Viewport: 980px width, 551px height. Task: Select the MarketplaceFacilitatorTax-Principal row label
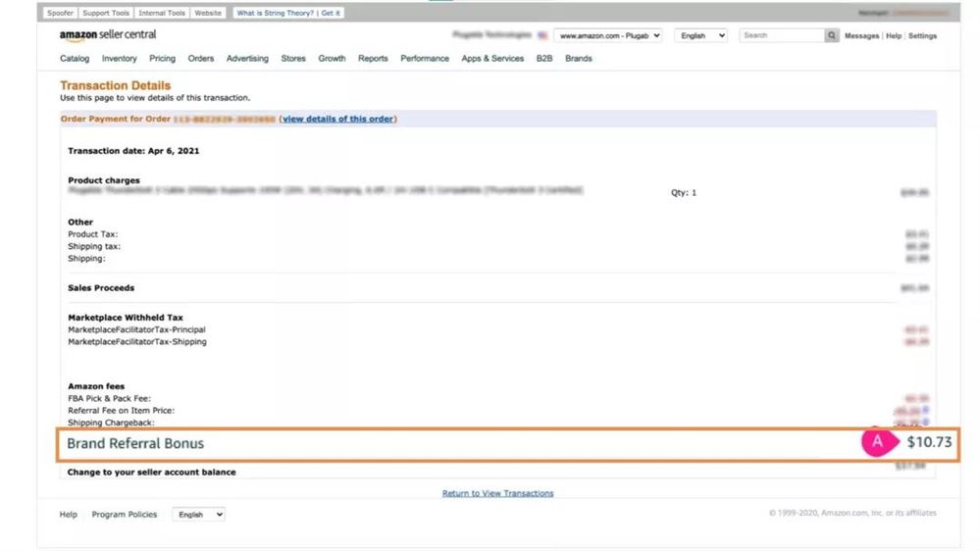click(136, 329)
